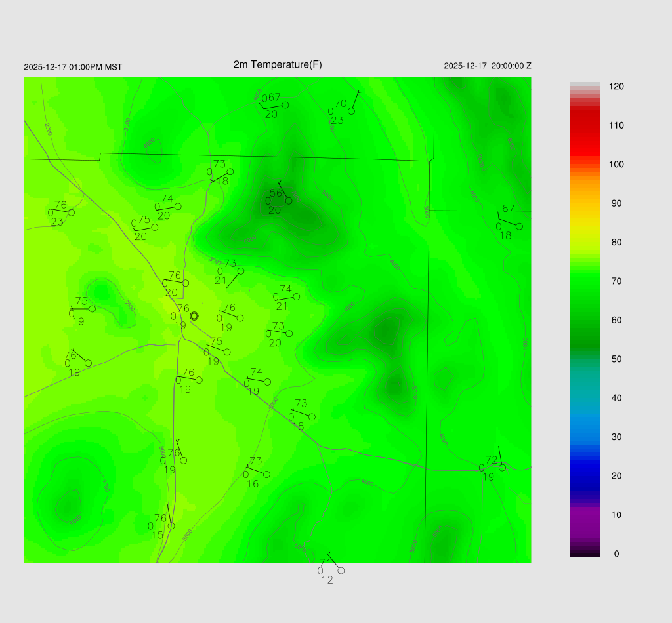This screenshot has height=623, width=672.
Task: Select station circle reading 73 over 21
Action: coord(241,271)
